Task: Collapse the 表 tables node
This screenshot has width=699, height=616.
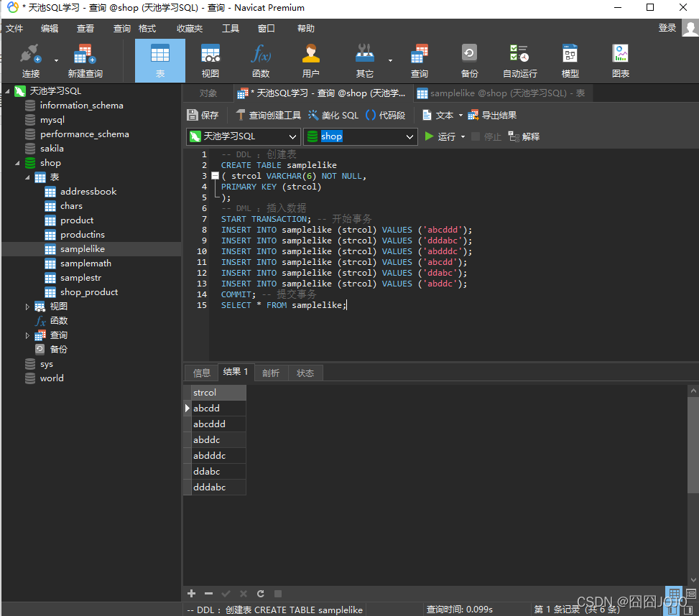Action: (x=27, y=178)
